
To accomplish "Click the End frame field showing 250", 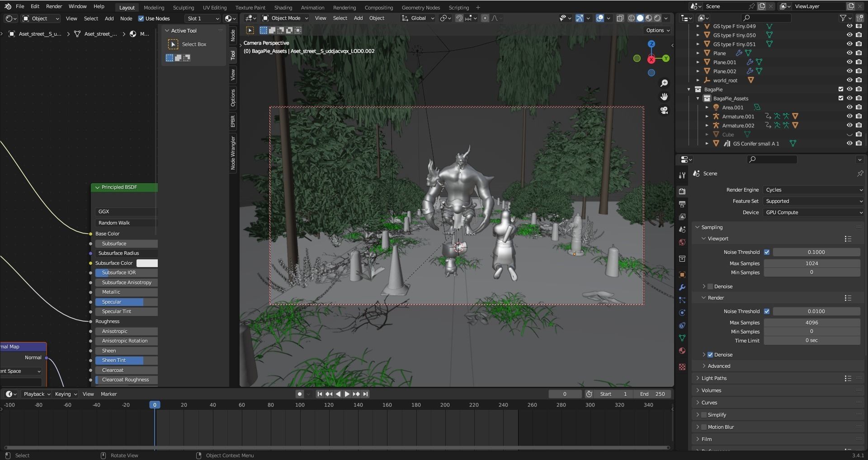I will 652,394.
